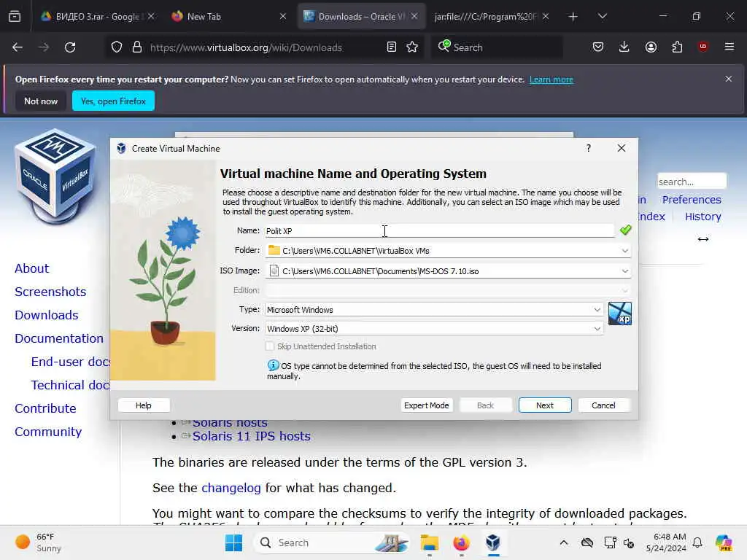
Task: Open the Version dropdown showing Windows XP
Action: tap(434, 329)
